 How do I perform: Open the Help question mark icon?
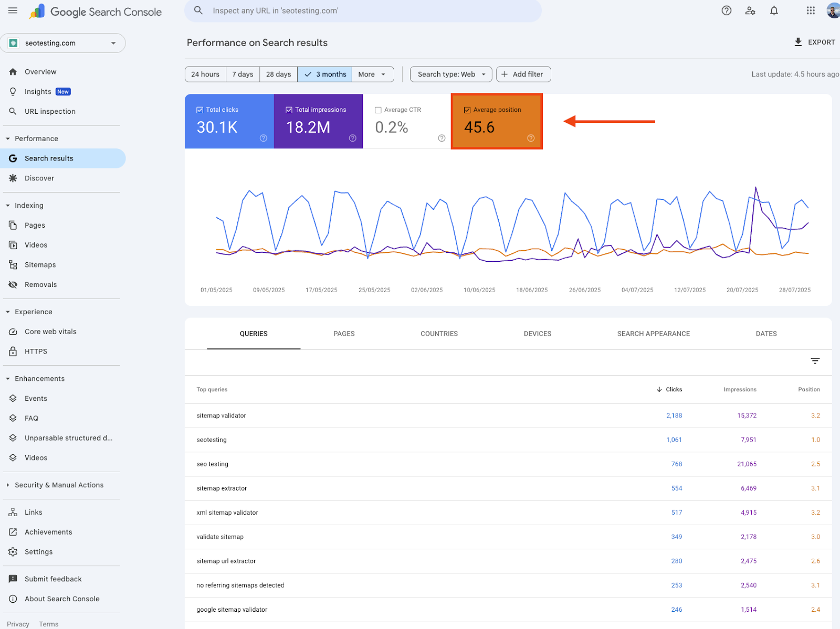726,10
